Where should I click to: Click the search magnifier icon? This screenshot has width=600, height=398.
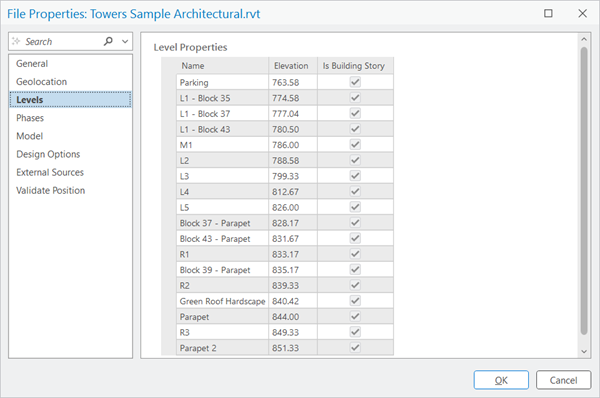point(108,41)
